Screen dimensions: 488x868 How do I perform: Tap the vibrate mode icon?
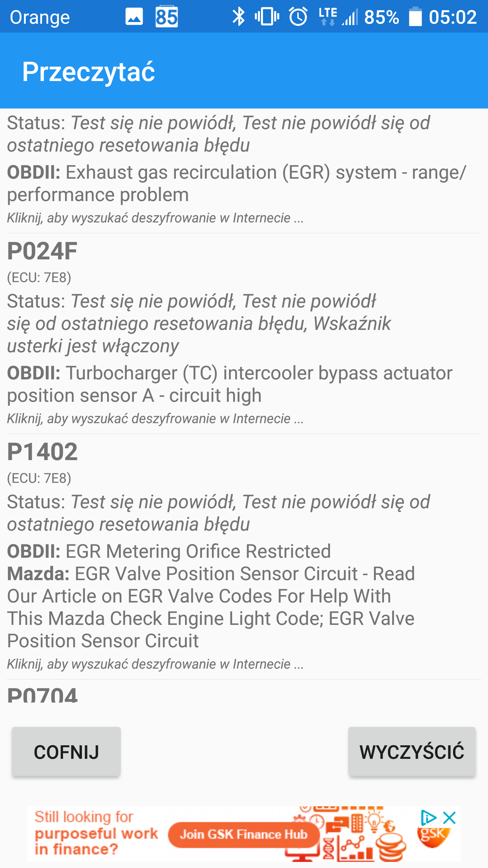[267, 17]
